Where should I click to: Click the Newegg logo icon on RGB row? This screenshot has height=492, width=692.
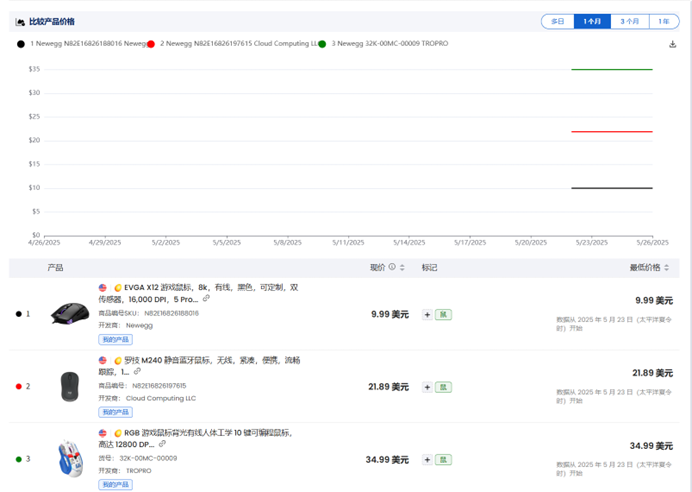[118, 433]
